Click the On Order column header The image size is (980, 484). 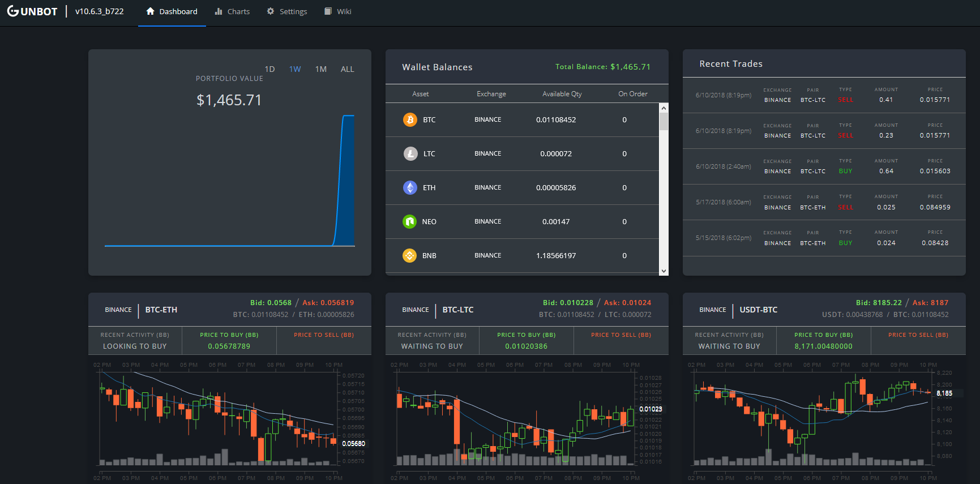(x=633, y=94)
